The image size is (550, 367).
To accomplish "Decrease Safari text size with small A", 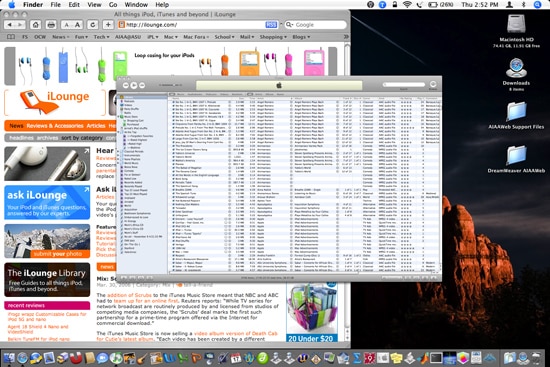I will (67, 25).
